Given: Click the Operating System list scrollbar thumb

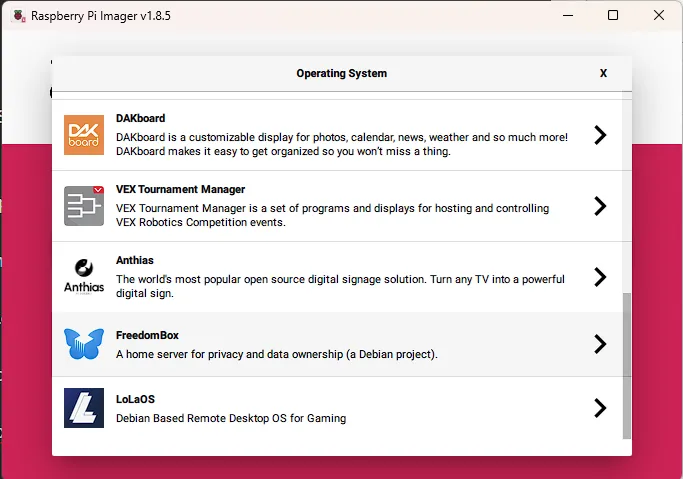Looking at the screenshot, I should pos(627,366).
